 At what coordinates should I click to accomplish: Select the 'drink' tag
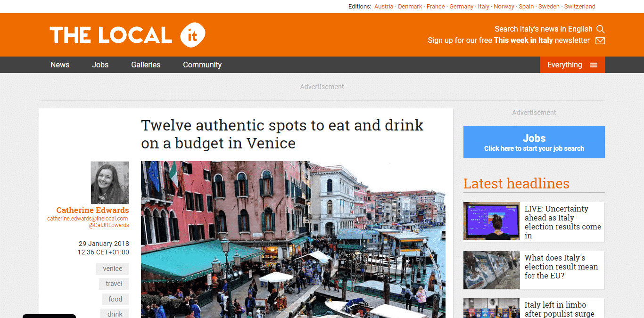115,314
